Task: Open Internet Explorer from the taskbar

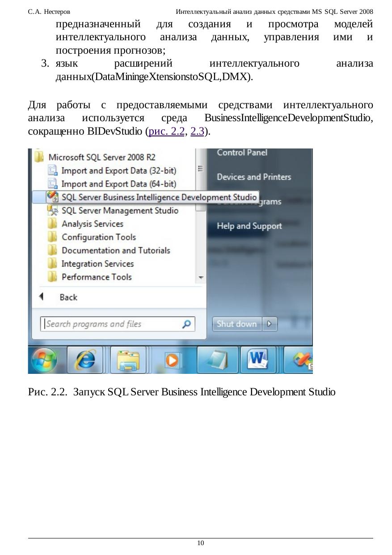Action: 85,360
